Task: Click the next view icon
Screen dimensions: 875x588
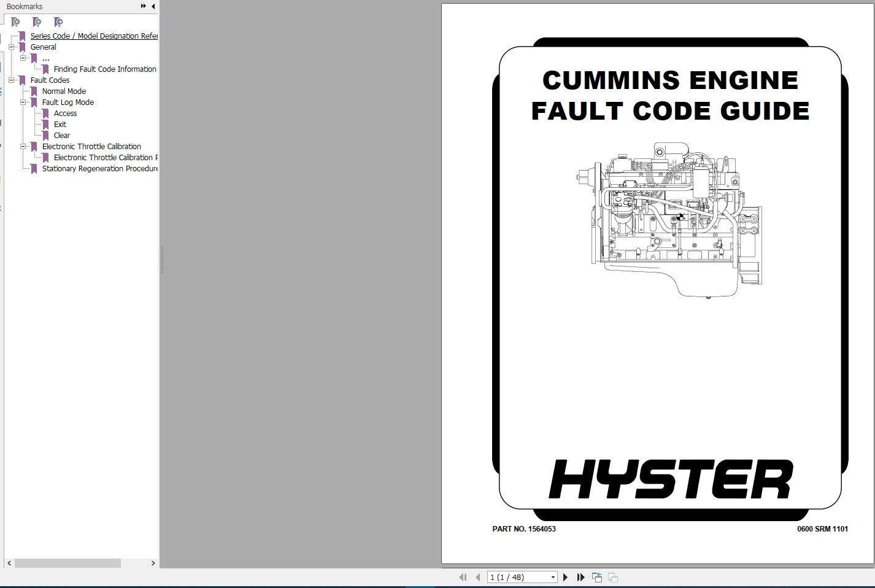Action: (612, 577)
